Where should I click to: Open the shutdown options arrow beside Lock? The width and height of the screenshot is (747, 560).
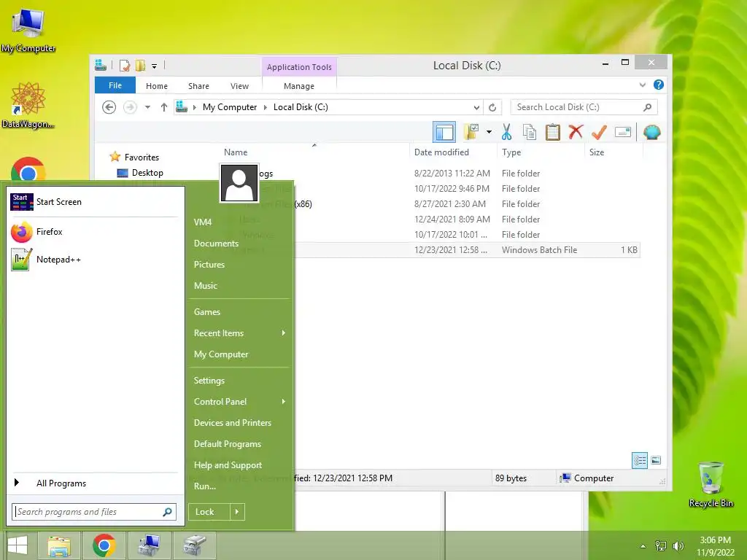click(237, 512)
